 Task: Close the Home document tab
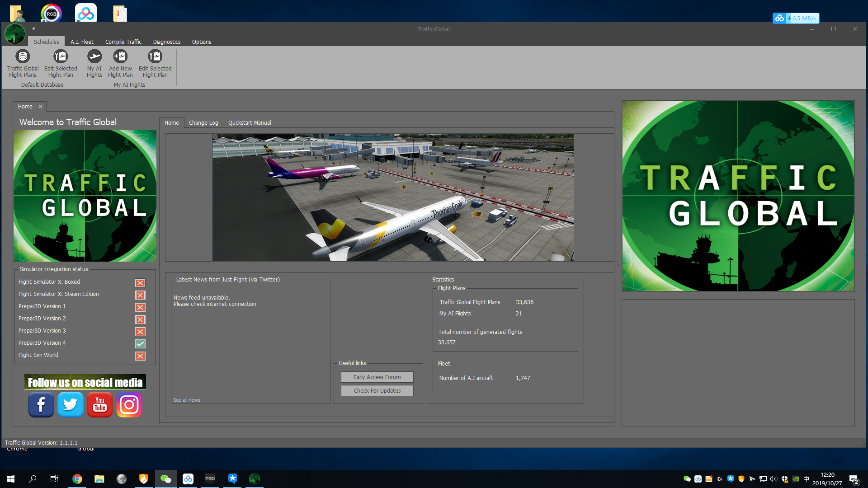point(40,107)
